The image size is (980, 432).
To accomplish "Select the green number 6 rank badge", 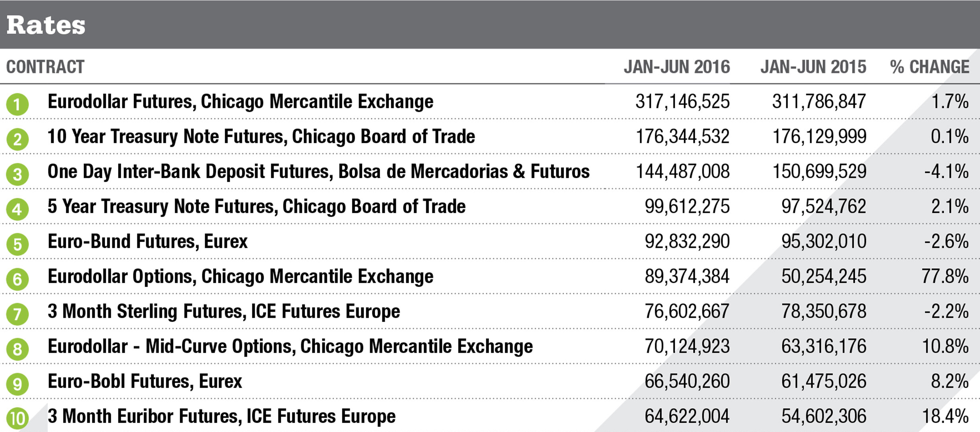I will (17, 279).
